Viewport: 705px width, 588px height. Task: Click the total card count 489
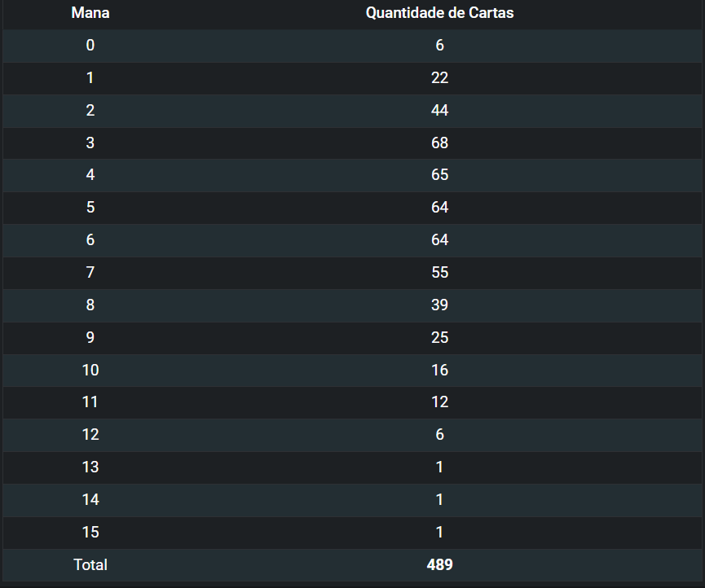click(439, 564)
